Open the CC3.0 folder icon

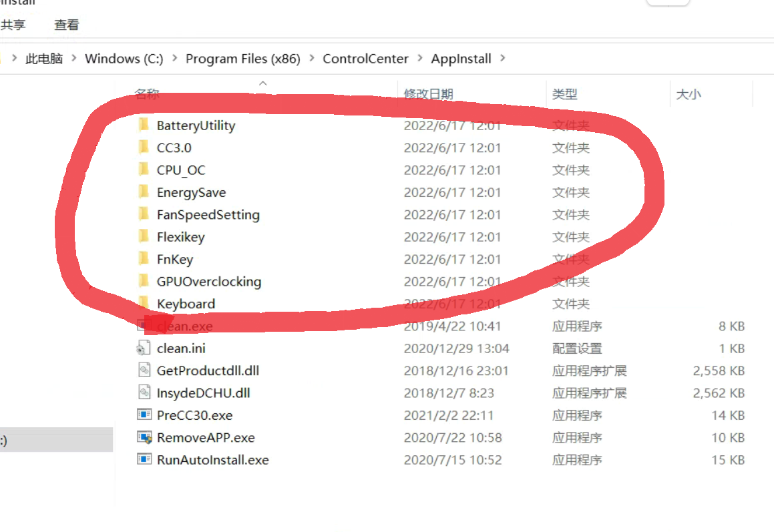[145, 148]
